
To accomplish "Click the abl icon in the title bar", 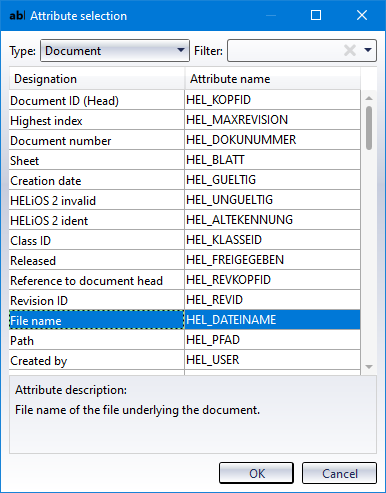I will [x=17, y=16].
